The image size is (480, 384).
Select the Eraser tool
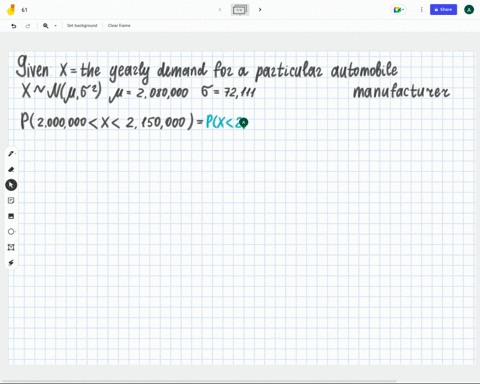click(x=11, y=169)
